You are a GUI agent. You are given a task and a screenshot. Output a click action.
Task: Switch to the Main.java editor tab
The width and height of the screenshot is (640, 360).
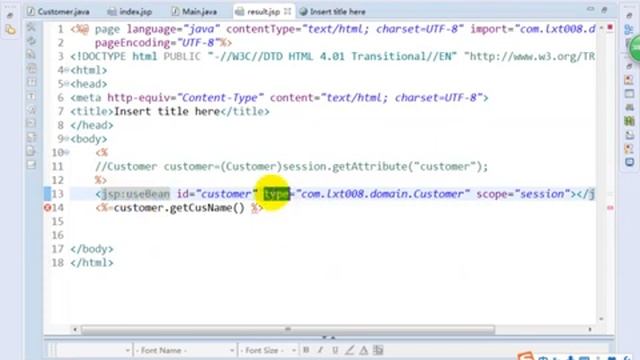(x=194, y=11)
